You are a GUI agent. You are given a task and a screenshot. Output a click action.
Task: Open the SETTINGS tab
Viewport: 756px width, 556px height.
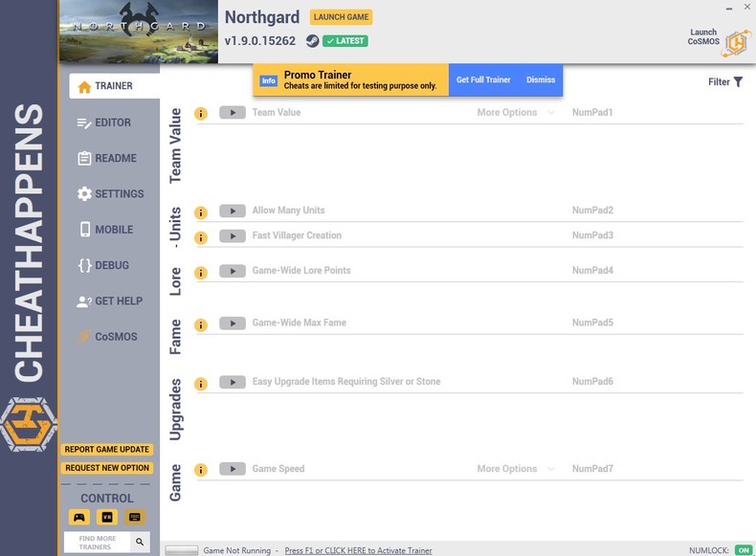(110, 194)
